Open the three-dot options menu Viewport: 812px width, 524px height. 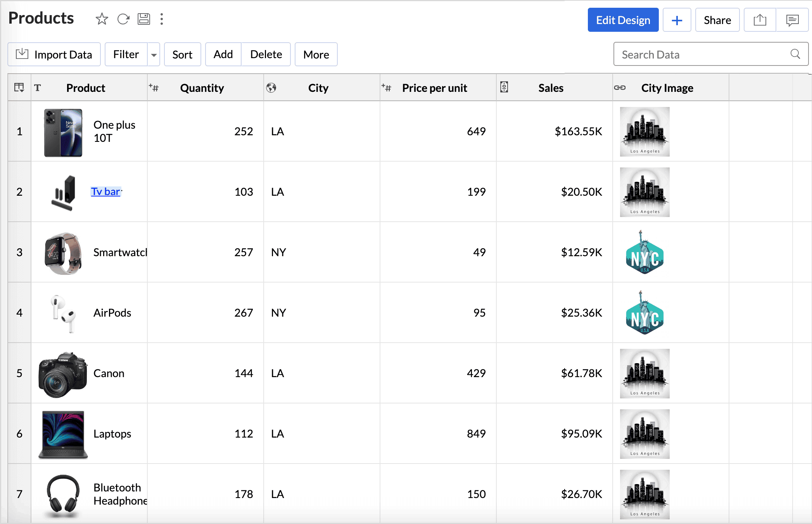point(162,19)
